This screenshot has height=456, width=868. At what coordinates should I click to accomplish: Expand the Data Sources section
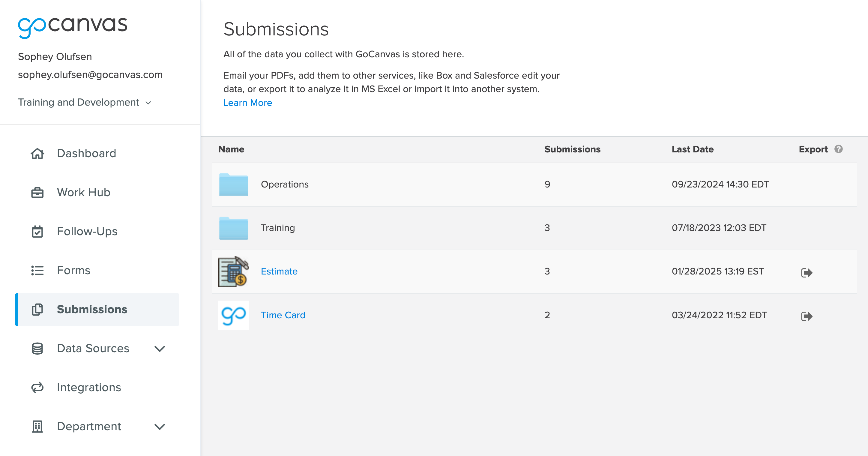(159, 349)
